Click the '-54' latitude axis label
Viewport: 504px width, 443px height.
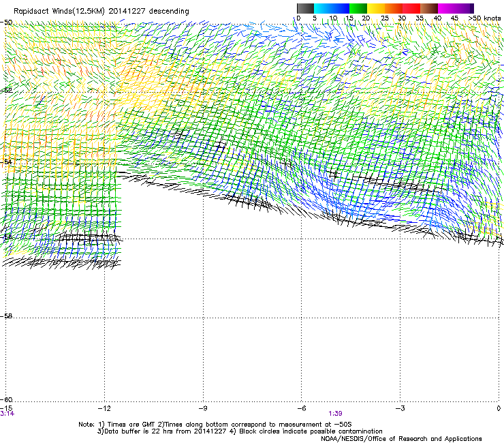6,162
